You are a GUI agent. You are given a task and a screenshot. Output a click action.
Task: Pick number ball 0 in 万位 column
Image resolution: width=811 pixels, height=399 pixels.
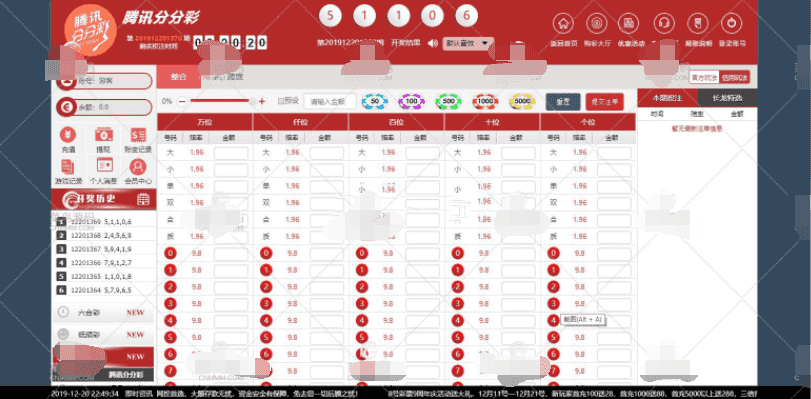(x=170, y=254)
